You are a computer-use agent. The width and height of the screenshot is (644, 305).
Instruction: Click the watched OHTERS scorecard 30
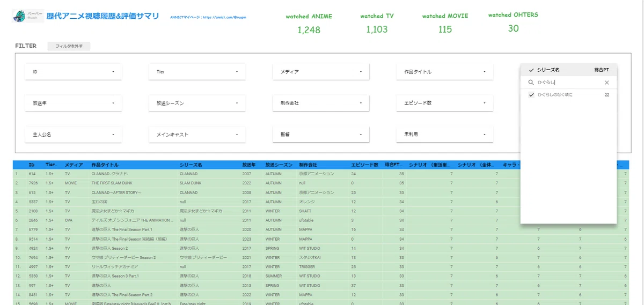(x=513, y=23)
